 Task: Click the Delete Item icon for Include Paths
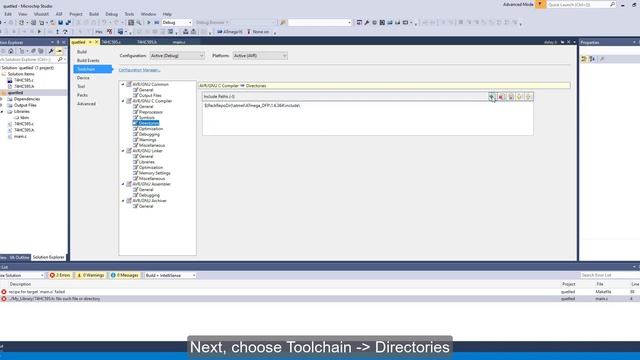(501, 97)
